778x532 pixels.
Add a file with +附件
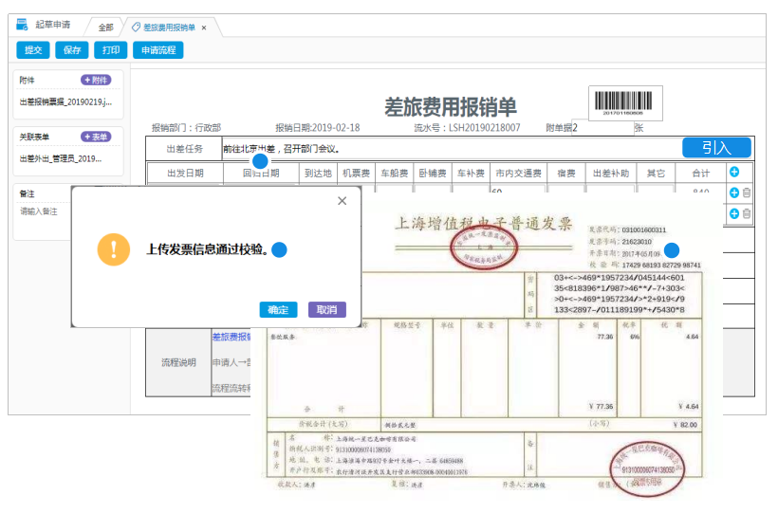(96, 80)
